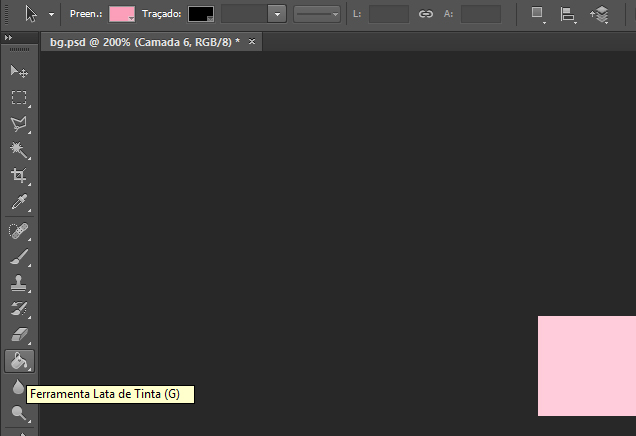This screenshot has width=636, height=436.
Task: Select the Eyedropper tool
Action: (x=19, y=202)
